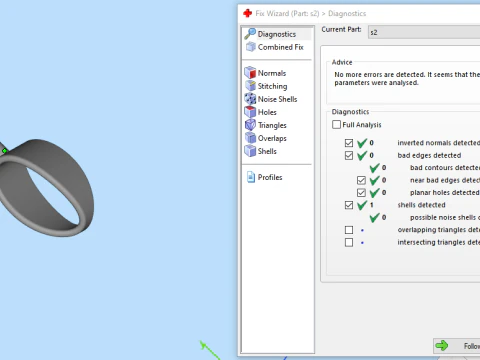Click the Follow advice green arrow button

(457, 346)
